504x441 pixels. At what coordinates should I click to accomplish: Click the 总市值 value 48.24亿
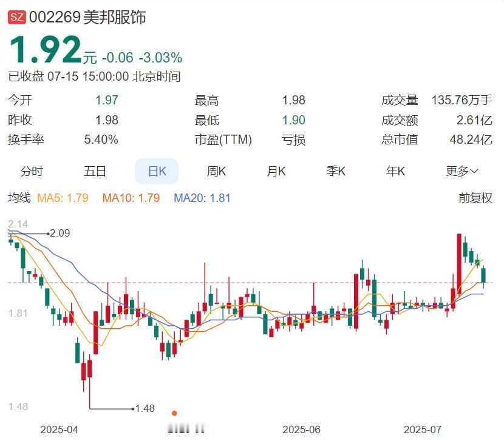click(x=471, y=140)
